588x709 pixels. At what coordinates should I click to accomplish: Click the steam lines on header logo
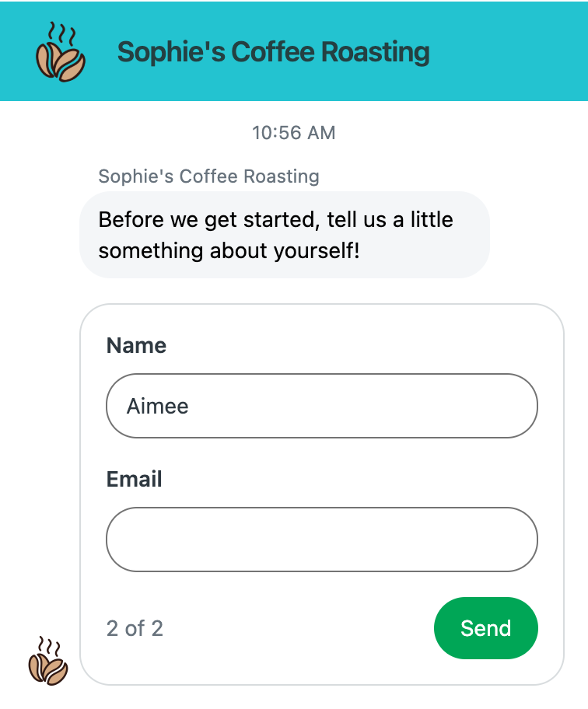pos(62,33)
